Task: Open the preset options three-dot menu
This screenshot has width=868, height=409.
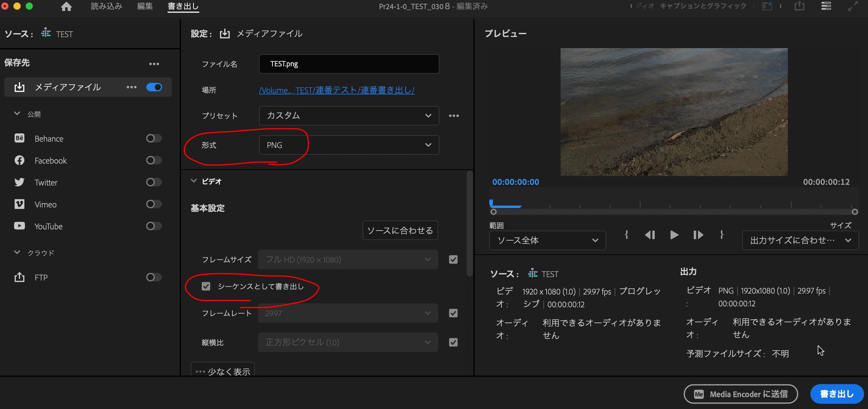Action: coord(454,115)
